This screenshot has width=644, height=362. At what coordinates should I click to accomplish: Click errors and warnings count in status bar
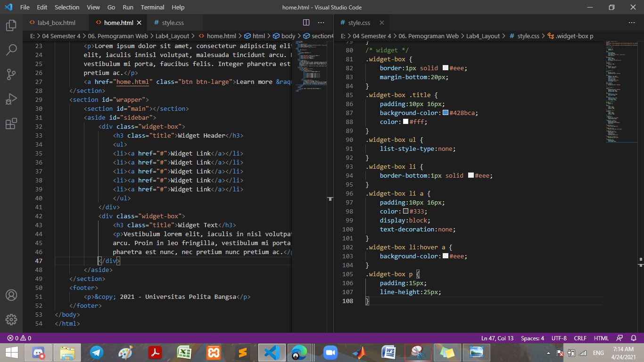19,338
